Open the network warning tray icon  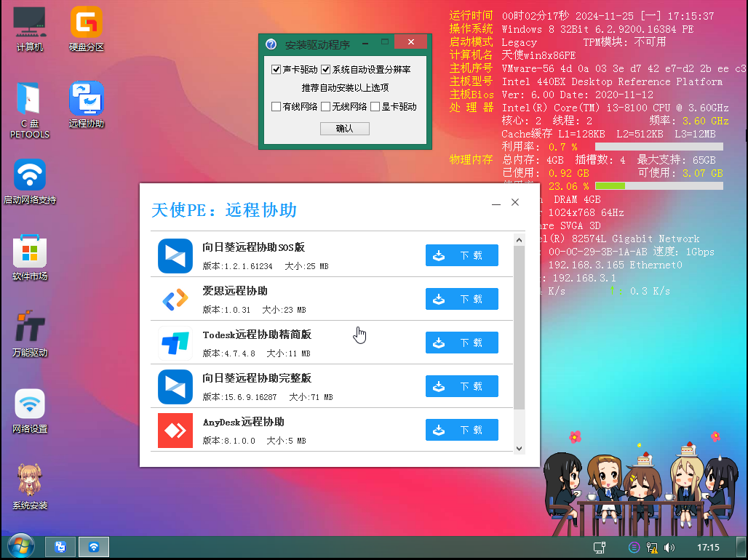point(652,548)
